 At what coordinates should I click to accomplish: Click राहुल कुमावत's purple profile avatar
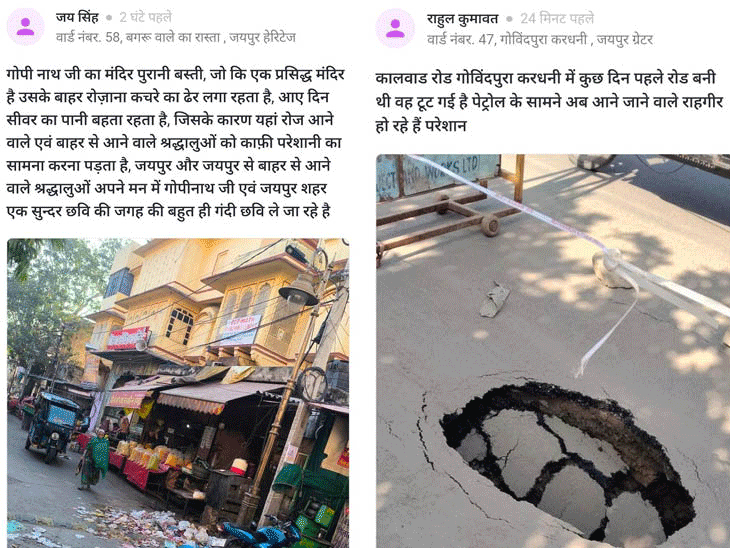click(x=395, y=28)
